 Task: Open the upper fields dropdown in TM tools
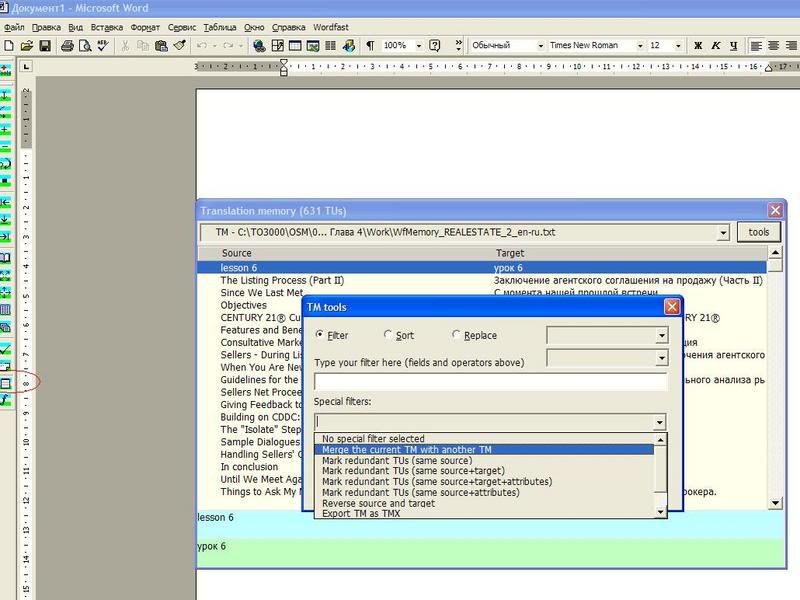(x=661, y=335)
